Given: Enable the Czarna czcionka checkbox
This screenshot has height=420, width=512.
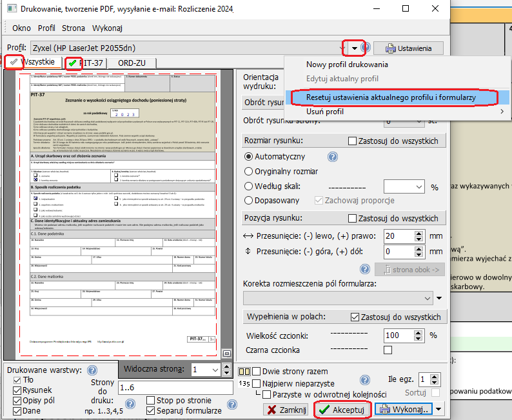Looking at the screenshot, I should pyautogui.click(x=388, y=350).
